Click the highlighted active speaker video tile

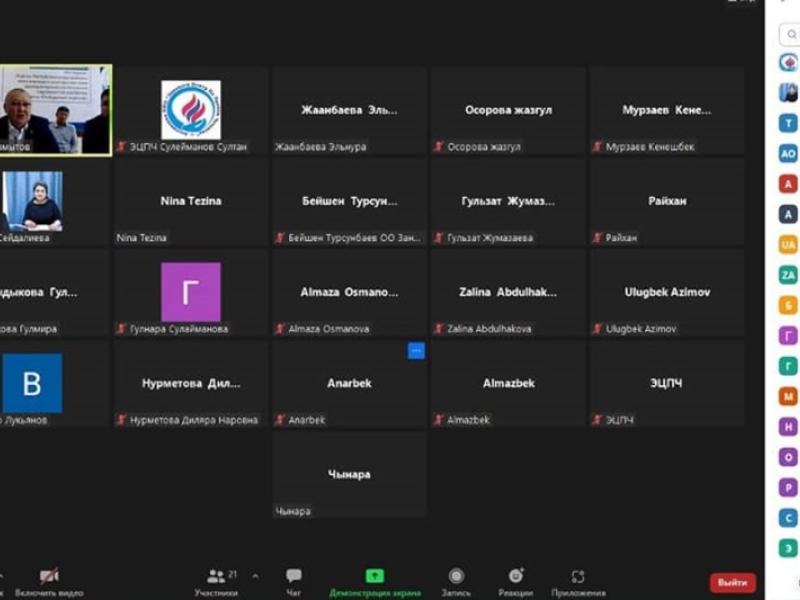tap(55, 110)
